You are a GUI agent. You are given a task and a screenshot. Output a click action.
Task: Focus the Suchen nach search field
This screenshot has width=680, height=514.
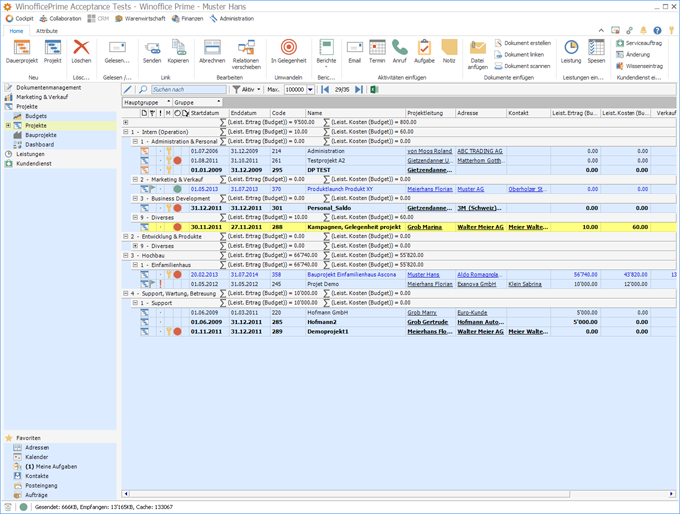tap(189, 89)
